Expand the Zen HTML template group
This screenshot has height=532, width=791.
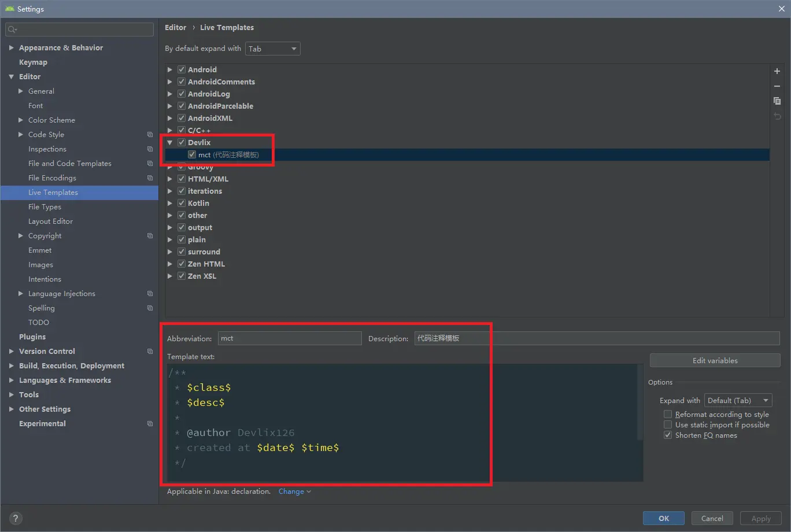170,264
